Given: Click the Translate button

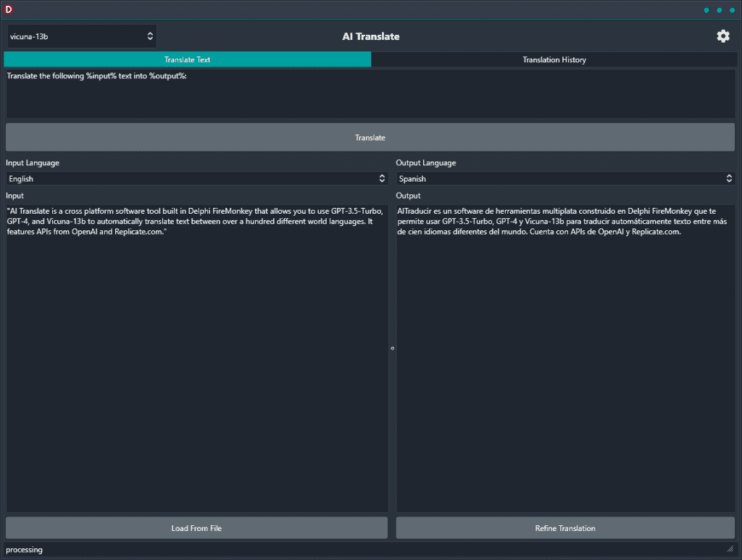Looking at the screenshot, I should (x=370, y=138).
